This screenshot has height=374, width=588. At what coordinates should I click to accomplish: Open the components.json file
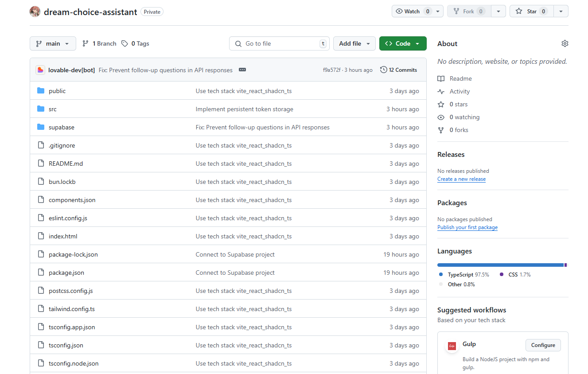(x=72, y=200)
